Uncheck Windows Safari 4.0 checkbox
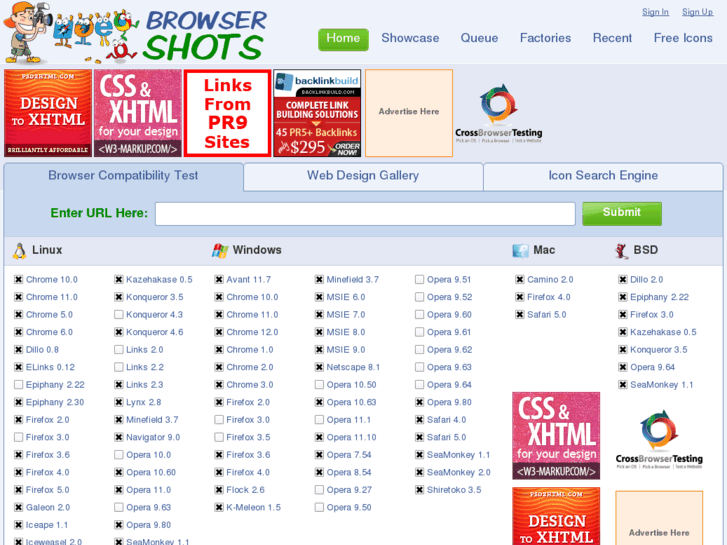Viewport: 727px width, 545px height. click(419, 420)
